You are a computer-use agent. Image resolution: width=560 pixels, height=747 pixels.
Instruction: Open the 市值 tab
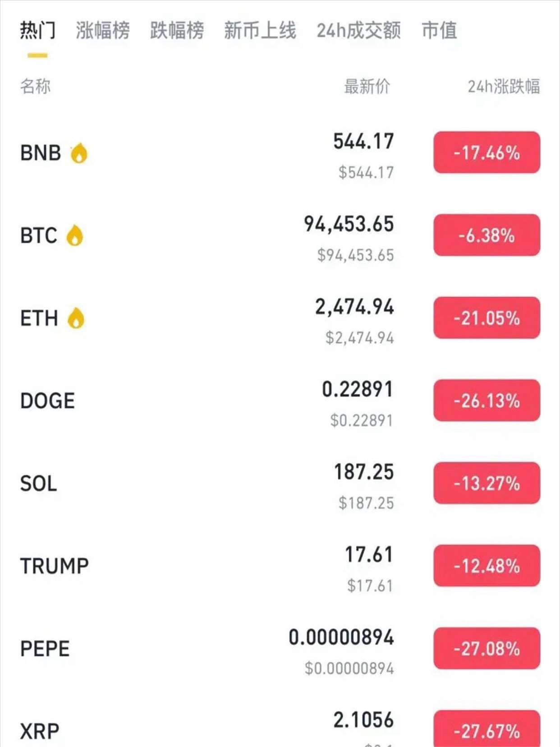point(439,31)
